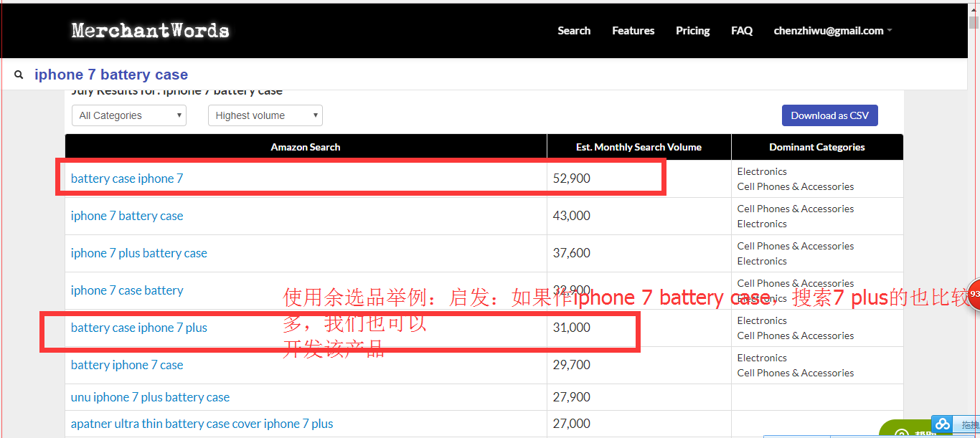Image resolution: width=980 pixels, height=438 pixels.
Task: Open the Highest volume sort dropdown
Action: [265, 115]
